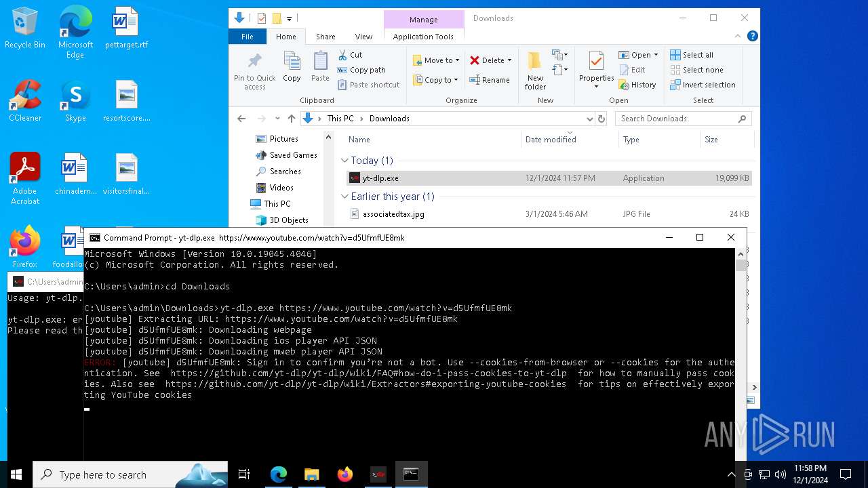Screen dimensions: 868x488
Task: Switch to the Share ribbon tab
Action: tap(325, 37)
